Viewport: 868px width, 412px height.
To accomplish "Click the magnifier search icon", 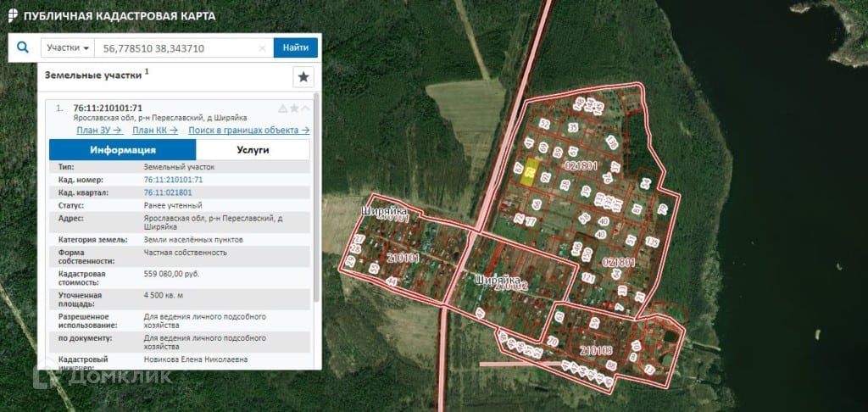I will 23,47.
